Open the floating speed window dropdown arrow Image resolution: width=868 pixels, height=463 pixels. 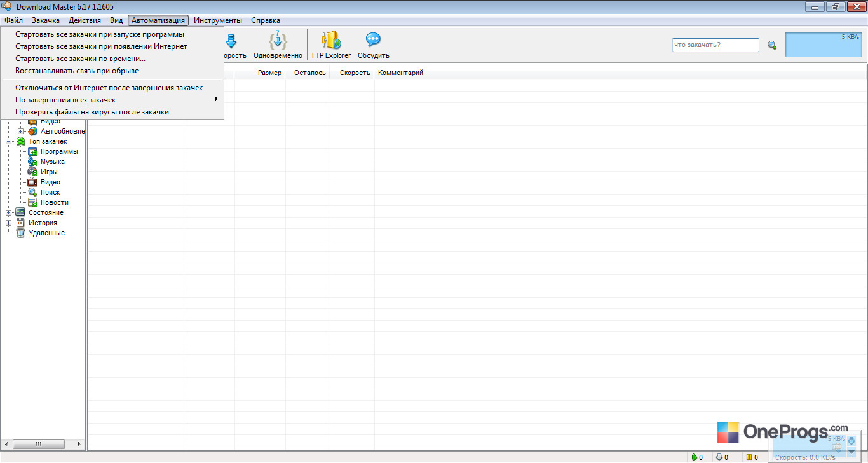851,452
